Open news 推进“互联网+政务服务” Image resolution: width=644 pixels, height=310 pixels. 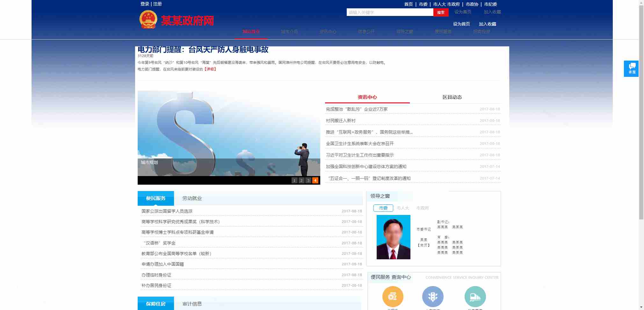click(369, 132)
